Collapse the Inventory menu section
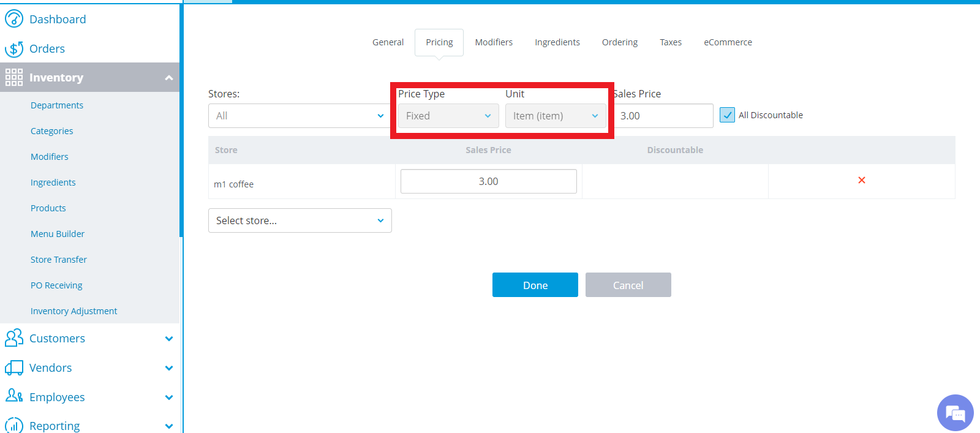 point(169,78)
